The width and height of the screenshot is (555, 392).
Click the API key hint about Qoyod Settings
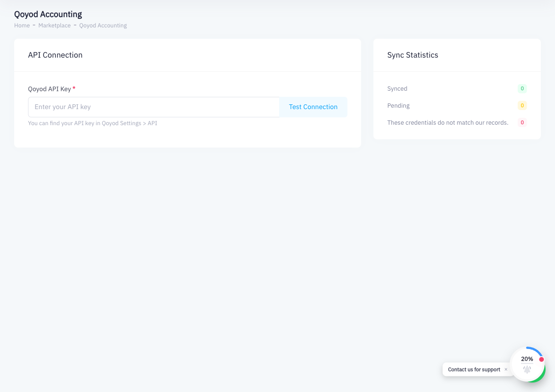93,123
